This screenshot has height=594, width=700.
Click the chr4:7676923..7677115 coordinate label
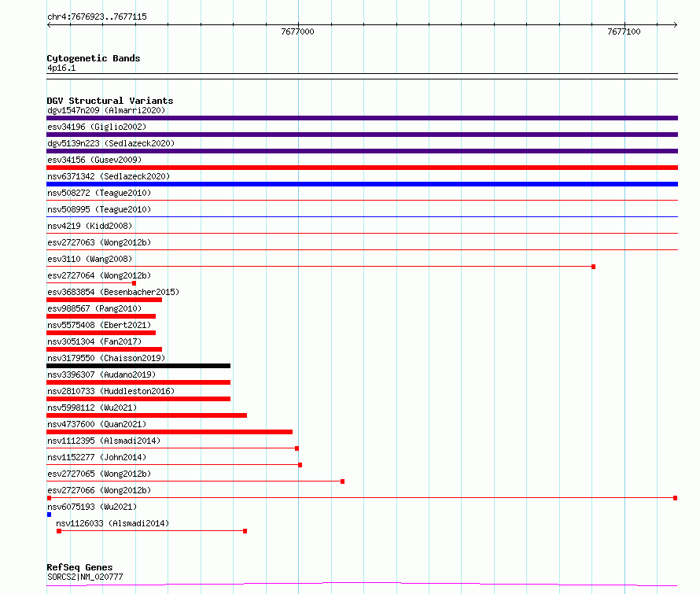(97, 17)
